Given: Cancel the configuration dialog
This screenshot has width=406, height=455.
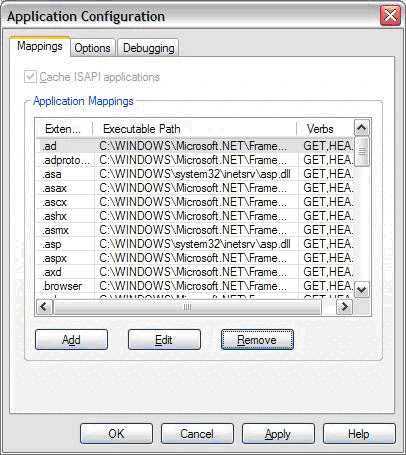Looking at the screenshot, I should [197, 434].
